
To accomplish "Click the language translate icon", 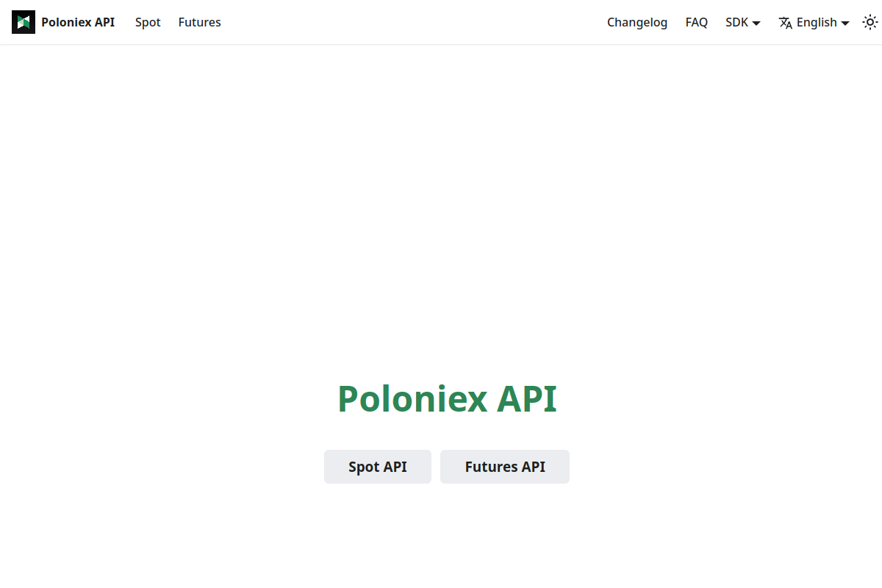I will click(786, 23).
